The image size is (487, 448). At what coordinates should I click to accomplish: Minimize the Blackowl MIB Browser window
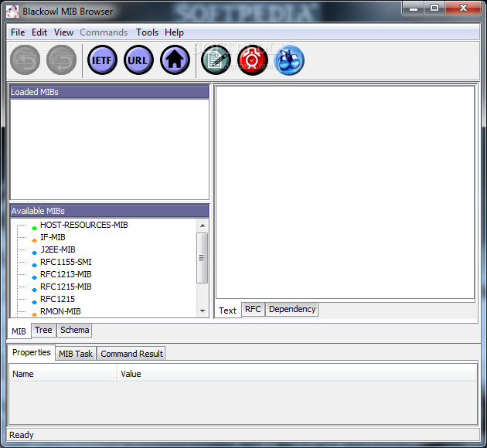point(414,8)
